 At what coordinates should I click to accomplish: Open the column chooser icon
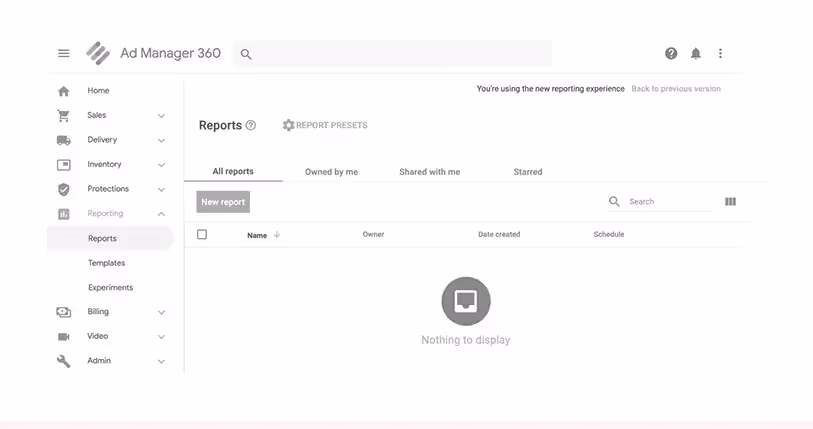(x=730, y=201)
